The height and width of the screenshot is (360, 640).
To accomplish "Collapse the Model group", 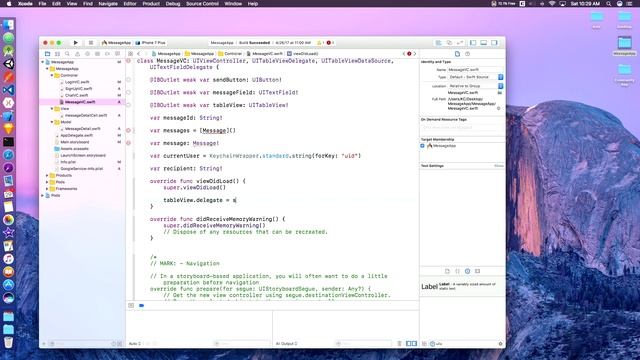I will (x=52, y=122).
